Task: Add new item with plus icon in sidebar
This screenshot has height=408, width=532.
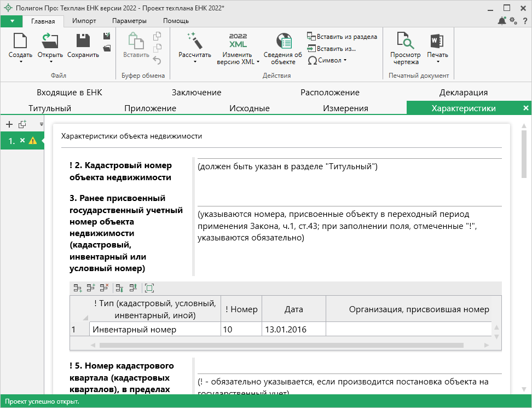Action: coord(9,125)
